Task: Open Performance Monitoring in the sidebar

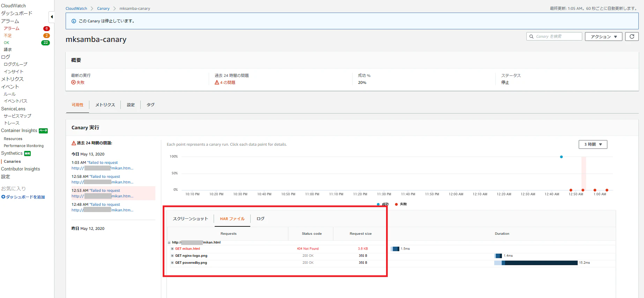Action: pos(24,146)
